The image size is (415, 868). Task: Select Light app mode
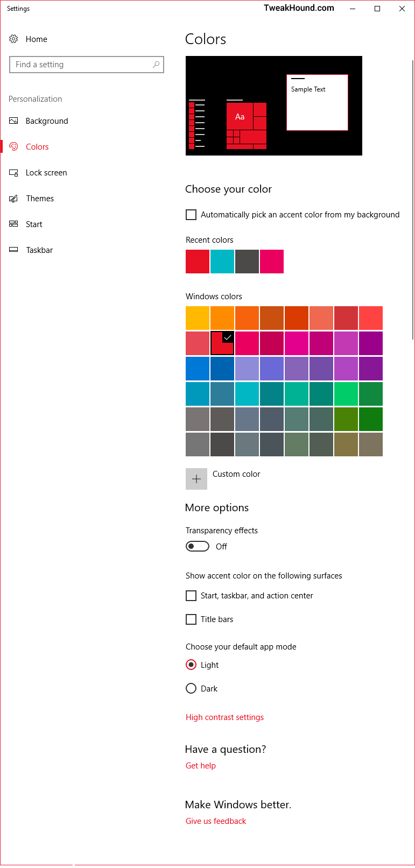[x=191, y=665]
